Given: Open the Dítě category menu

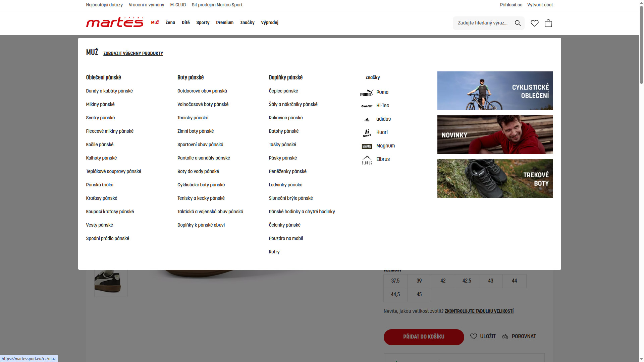Looking at the screenshot, I should pos(185,23).
